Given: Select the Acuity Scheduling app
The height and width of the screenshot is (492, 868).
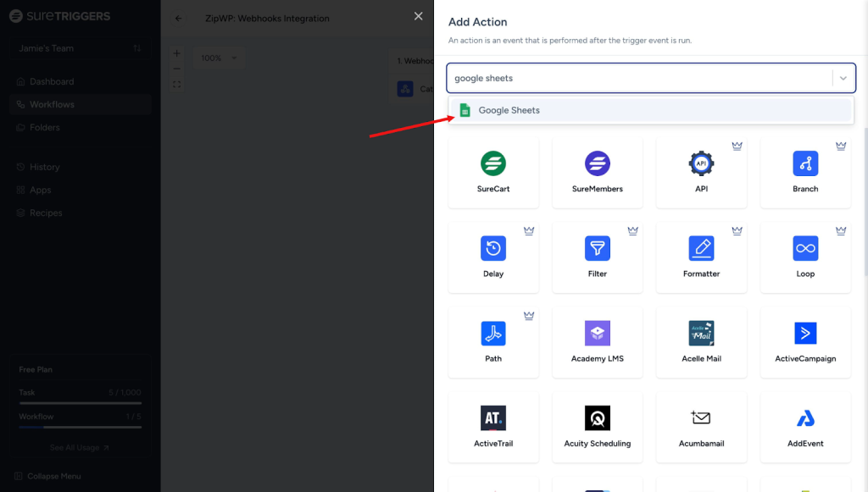Looking at the screenshot, I should point(598,427).
